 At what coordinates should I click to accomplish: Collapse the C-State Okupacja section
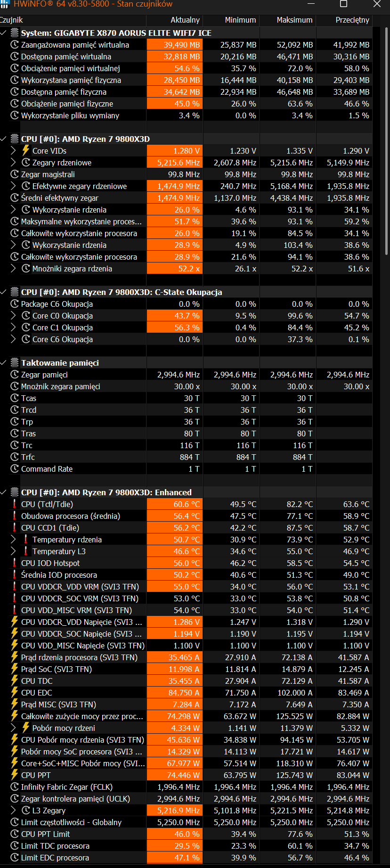pos(4,292)
